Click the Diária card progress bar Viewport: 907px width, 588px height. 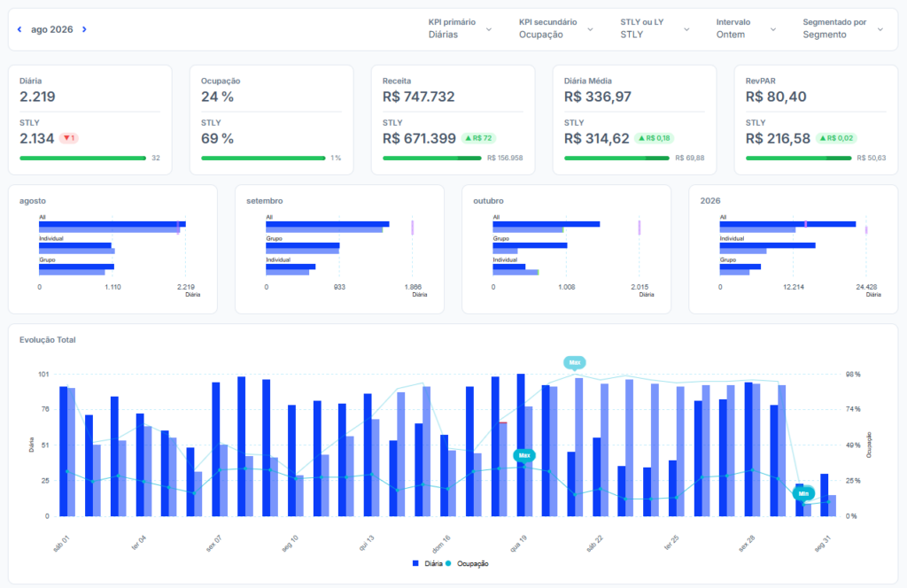[x=82, y=158]
